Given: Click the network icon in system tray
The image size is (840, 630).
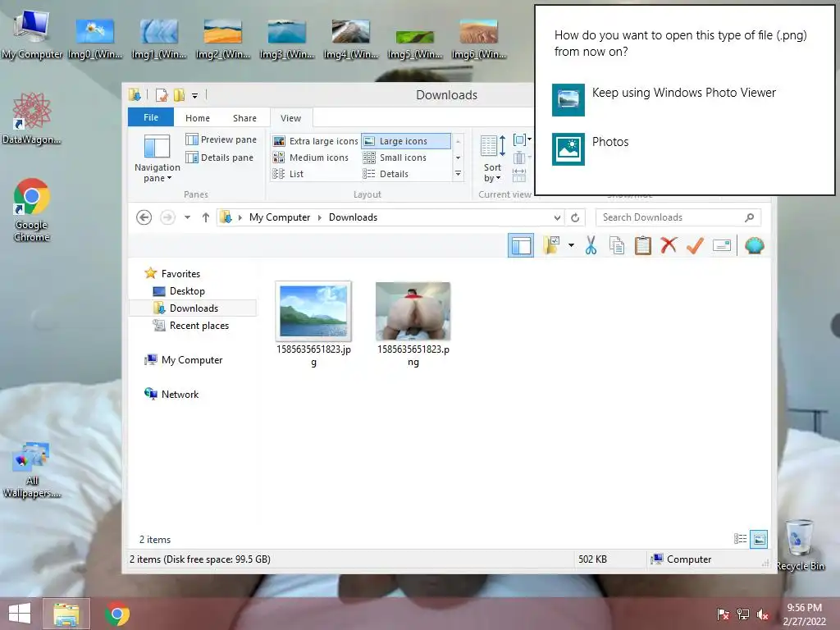Looking at the screenshot, I should click(x=743, y=614).
